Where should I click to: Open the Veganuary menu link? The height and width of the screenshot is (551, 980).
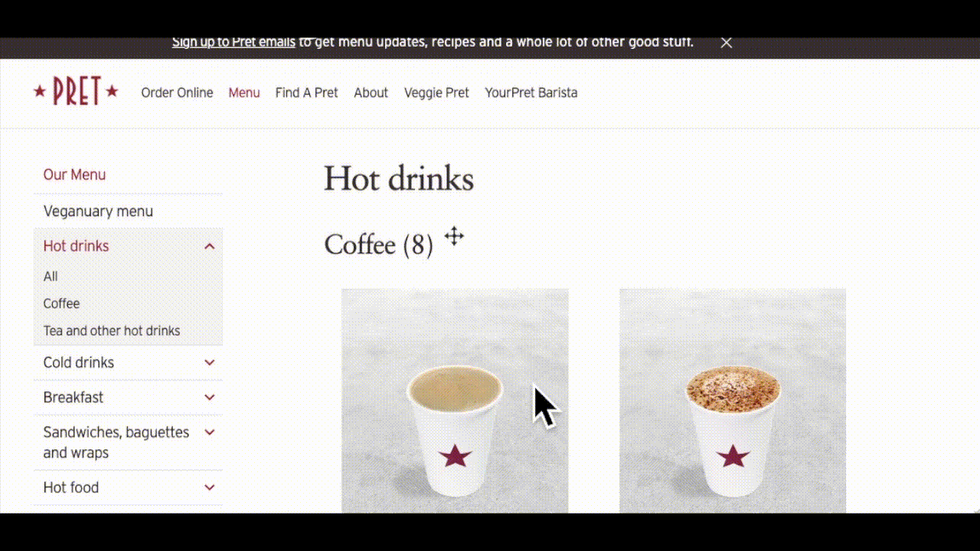tap(98, 211)
